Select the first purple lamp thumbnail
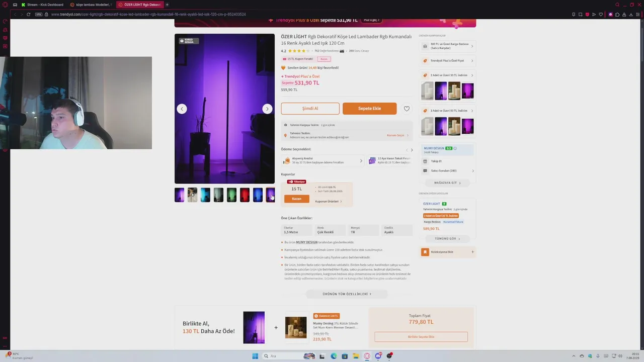The width and height of the screenshot is (644, 362). (179, 195)
